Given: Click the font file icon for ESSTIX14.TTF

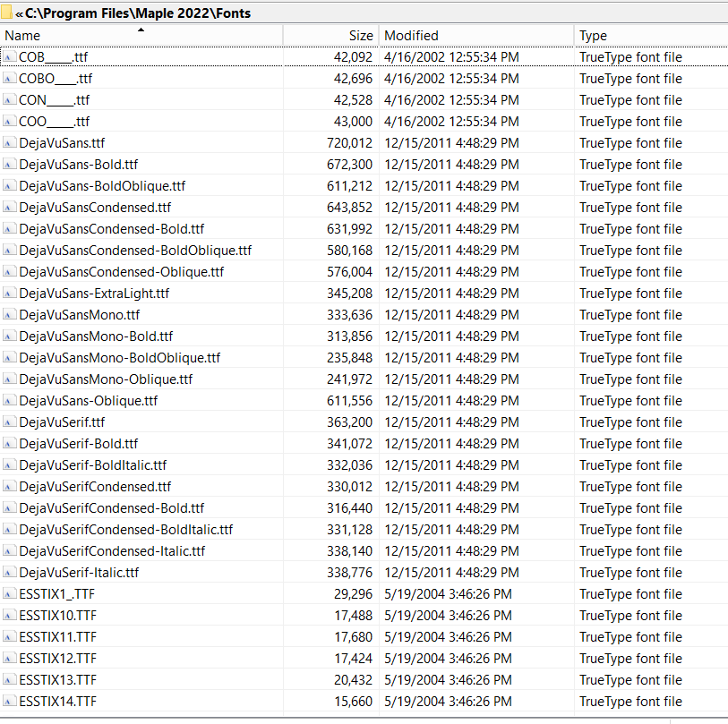Looking at the screenshot, I should [9, 702].
